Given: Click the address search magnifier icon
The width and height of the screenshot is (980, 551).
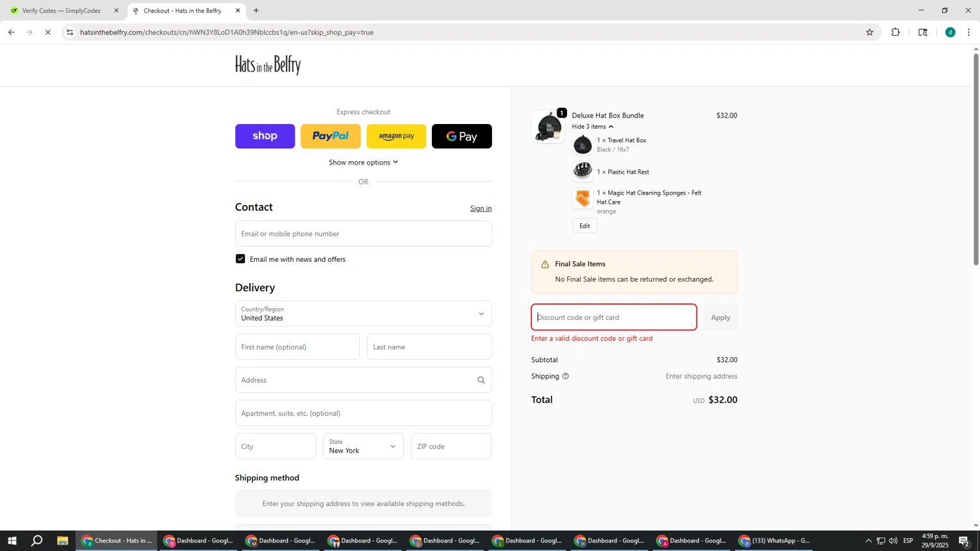Looking at the screenshot, I should point(482,380).
